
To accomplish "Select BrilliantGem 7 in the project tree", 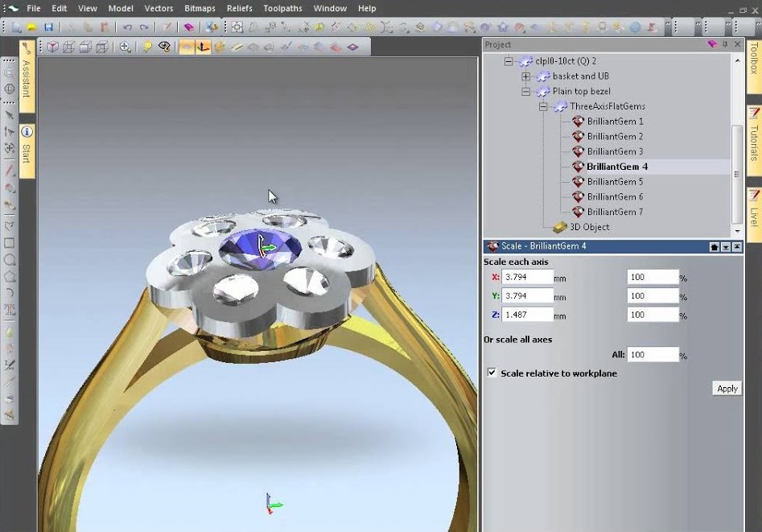I will pos(613,211).
